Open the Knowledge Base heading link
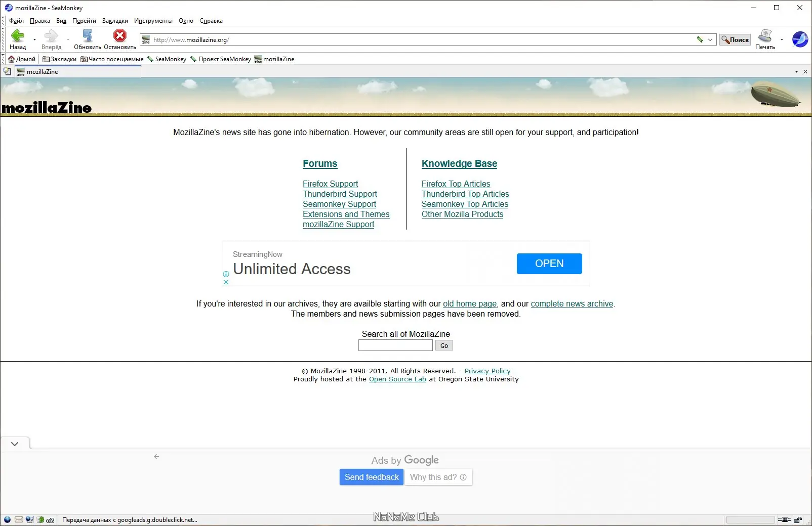The width and height of the screenshot is (812, 526). click(x=459, y=163)
